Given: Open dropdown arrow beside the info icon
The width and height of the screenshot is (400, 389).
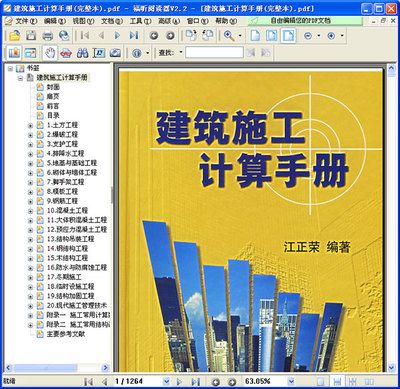Looking at the screenshot, I should [147, 53].
